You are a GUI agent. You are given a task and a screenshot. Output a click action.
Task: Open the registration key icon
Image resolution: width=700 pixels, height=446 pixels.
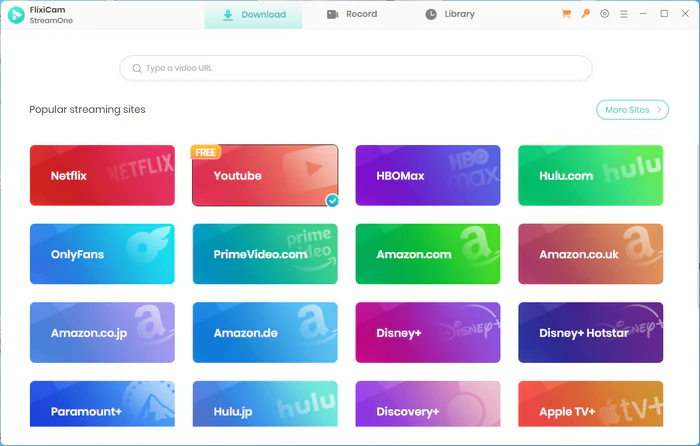point(586,15)
